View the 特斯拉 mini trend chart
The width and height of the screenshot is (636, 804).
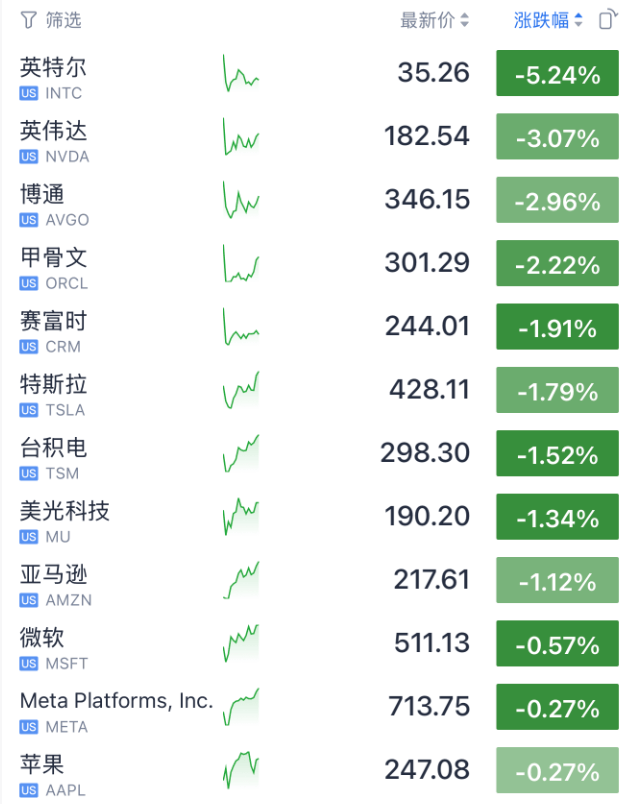(240, 391)
